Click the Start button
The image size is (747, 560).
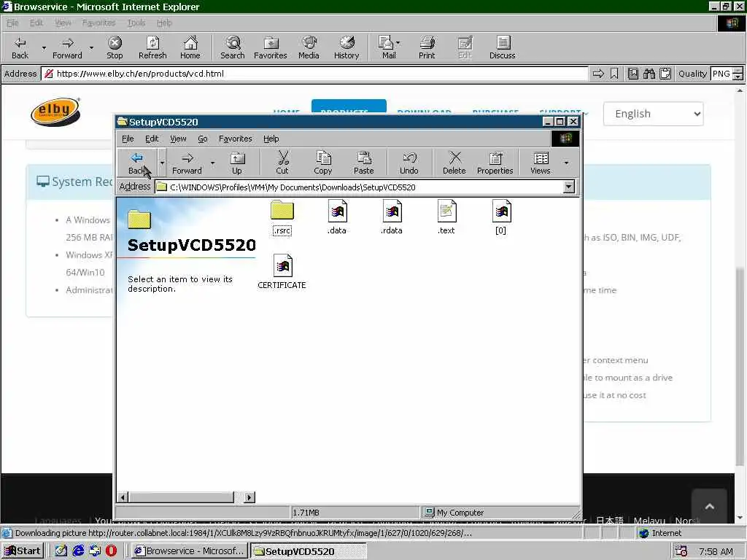coord(23,551)
